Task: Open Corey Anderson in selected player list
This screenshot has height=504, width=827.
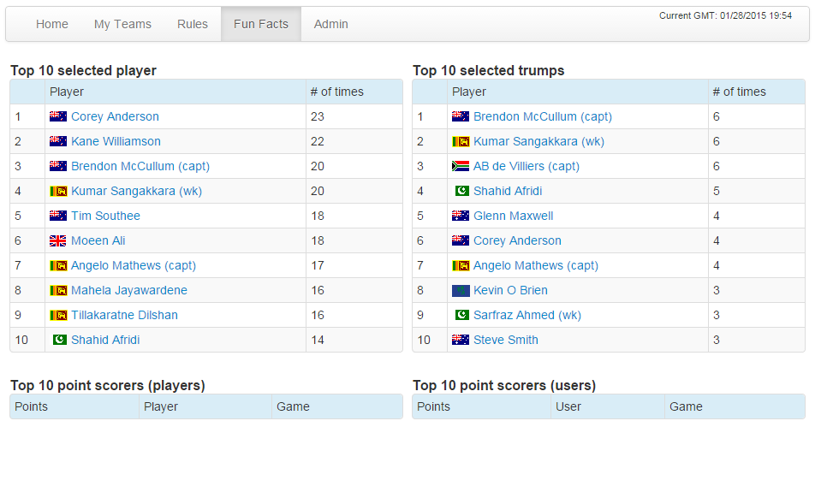Action: (x=115, y=117)
